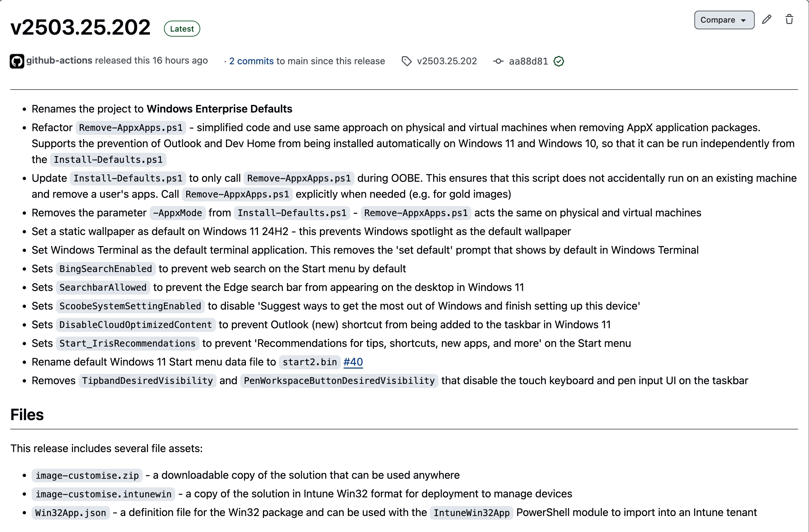Click Remove-AppxApps.ps1 in the Refactor bullet
809x532 pixels.
click(x=131, y=128)
